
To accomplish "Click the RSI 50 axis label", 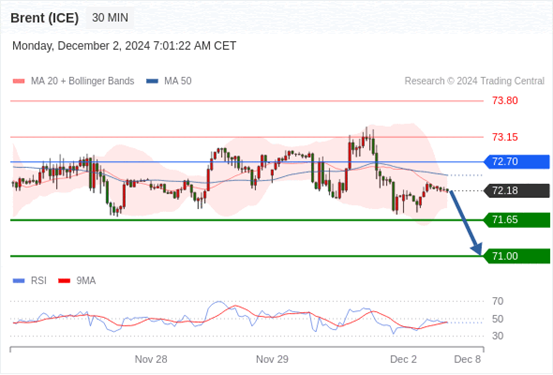I will click(498, 319).
